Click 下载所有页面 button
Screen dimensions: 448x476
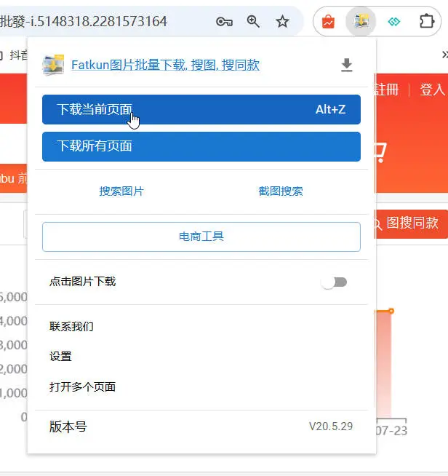[x=201, y=146]
